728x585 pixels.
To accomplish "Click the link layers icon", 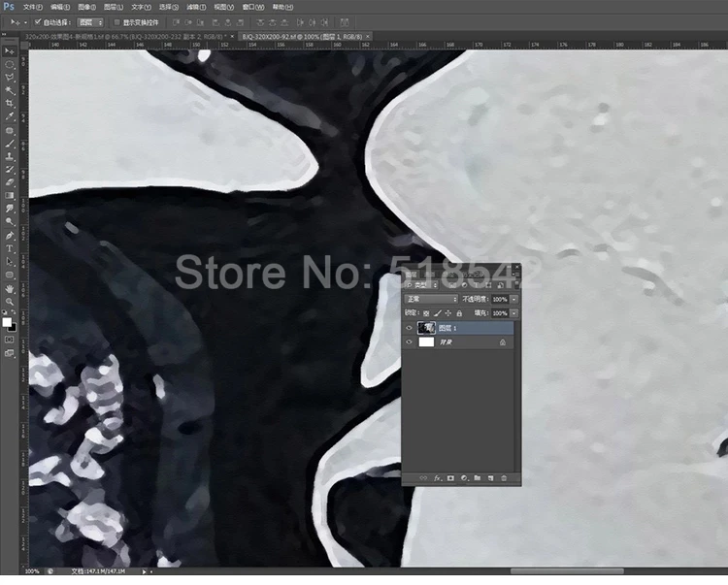I will pyautogui.click(x=423, y=478).
